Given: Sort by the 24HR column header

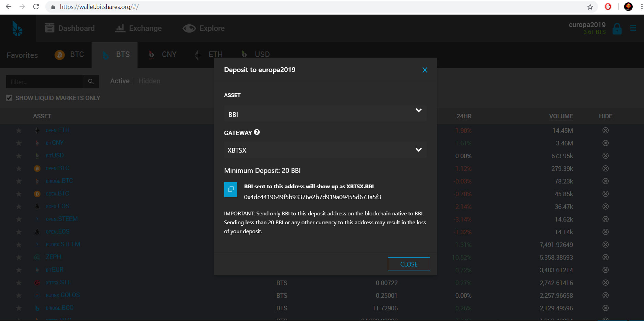Looking at the screenshot, I should [464, 116].
